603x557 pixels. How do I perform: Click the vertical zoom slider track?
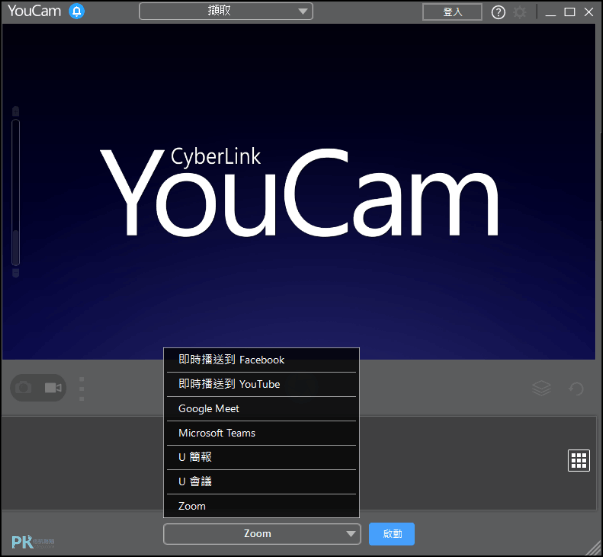(15, 192)
